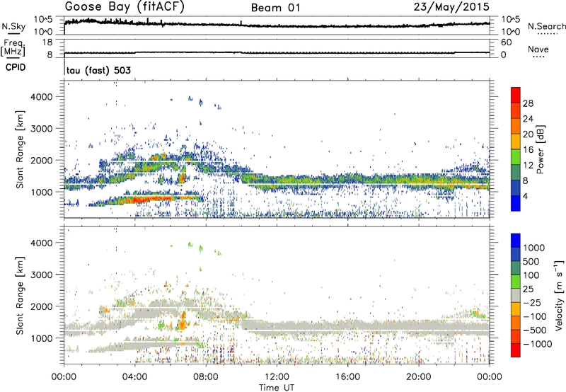This screenshot has width=566, height=392.
Task: Click the right '10^0' noise axis value
Action: point(511,32)
